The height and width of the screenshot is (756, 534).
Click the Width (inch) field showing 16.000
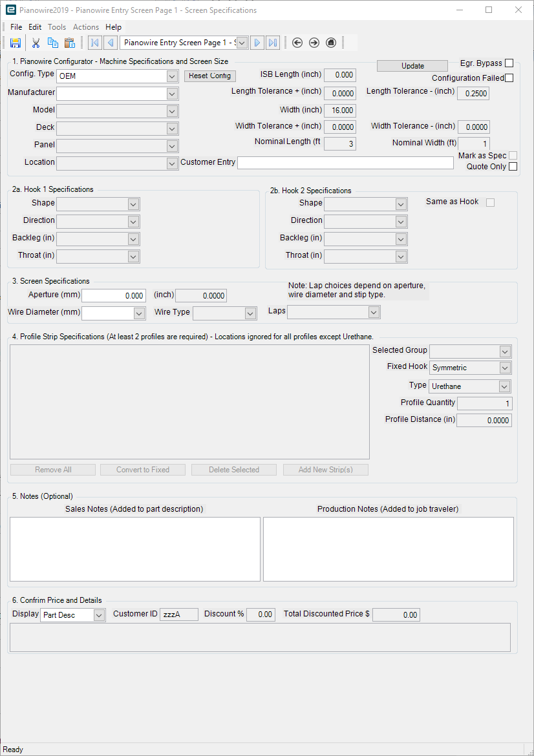[340, 110]
